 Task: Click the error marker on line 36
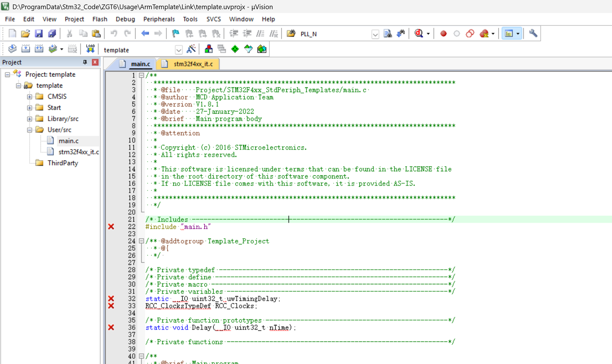(x=111, y=327)
